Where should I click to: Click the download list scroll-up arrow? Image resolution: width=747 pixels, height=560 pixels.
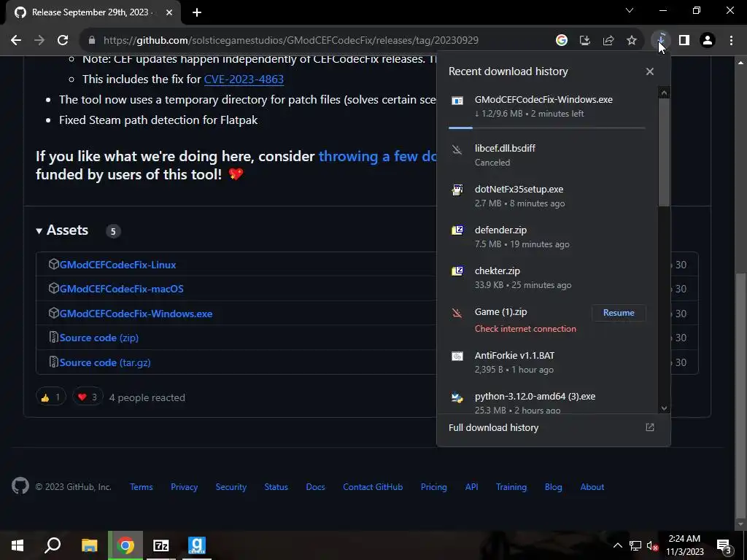(664, 93)
